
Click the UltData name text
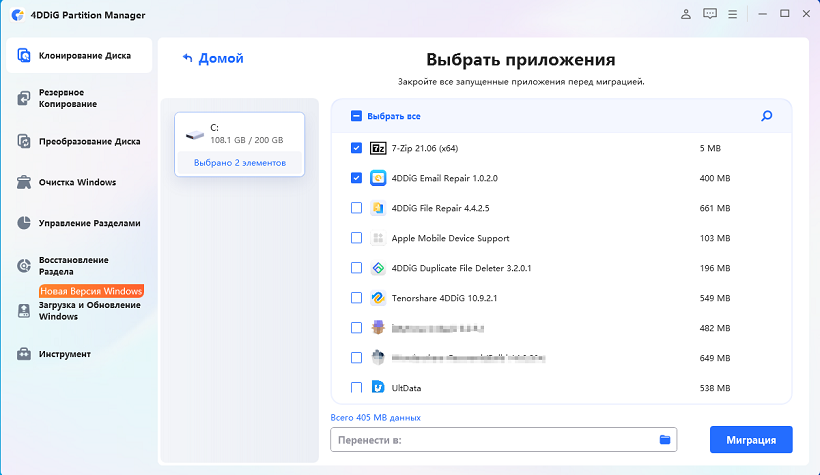point(406,388)
